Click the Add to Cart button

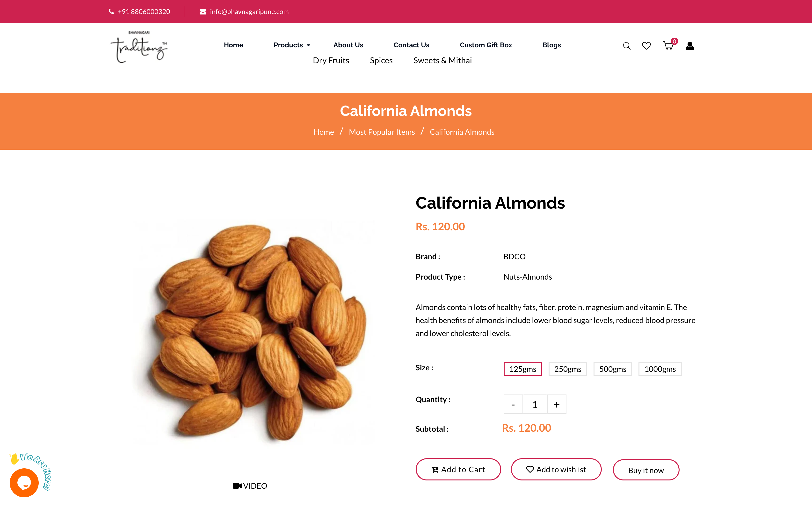click(458, 469)
